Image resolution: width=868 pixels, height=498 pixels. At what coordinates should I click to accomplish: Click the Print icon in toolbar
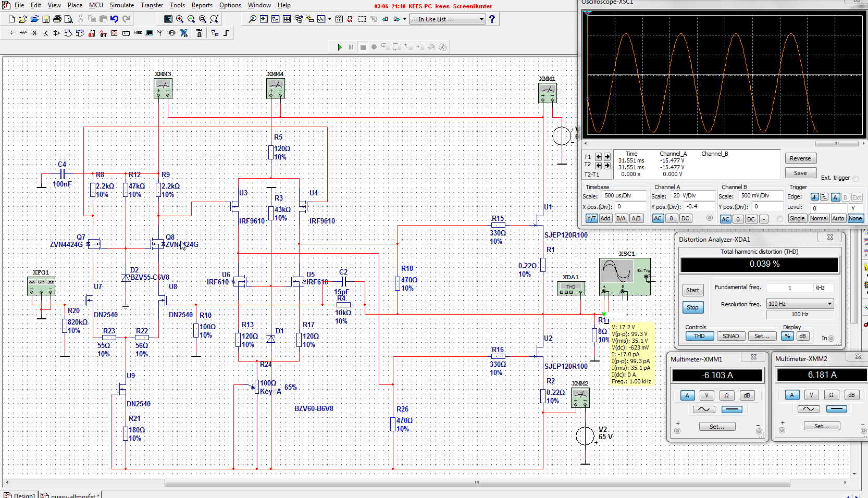click(57, 19)
